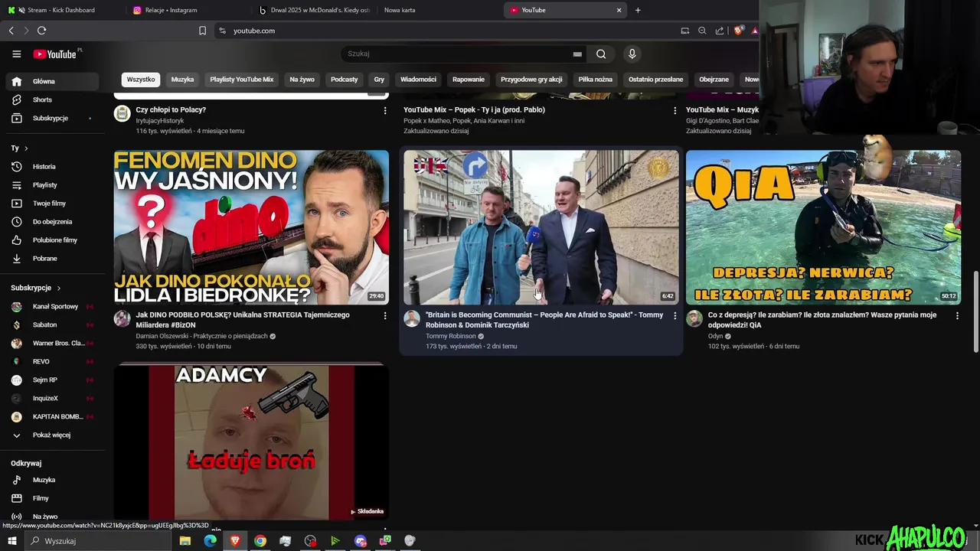Open Główna in the sidebar
This screenshot has width=980, height=551.
tap(52, 81)
